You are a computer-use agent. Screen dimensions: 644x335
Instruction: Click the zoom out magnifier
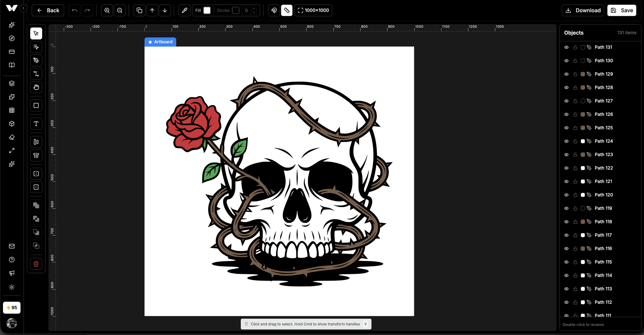(120, 10)
